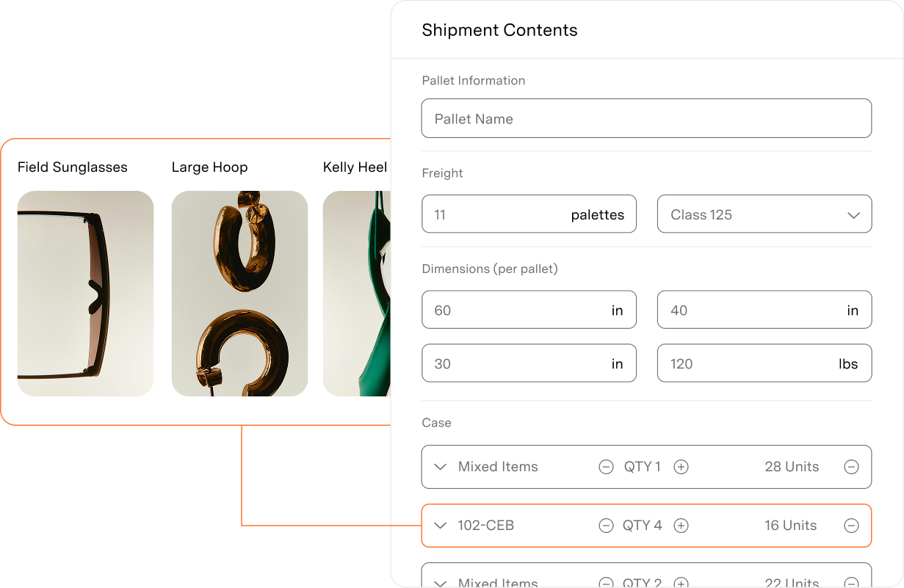
Task: Click the Case section label
Action: pyautogui.click(x=436, y=423)
